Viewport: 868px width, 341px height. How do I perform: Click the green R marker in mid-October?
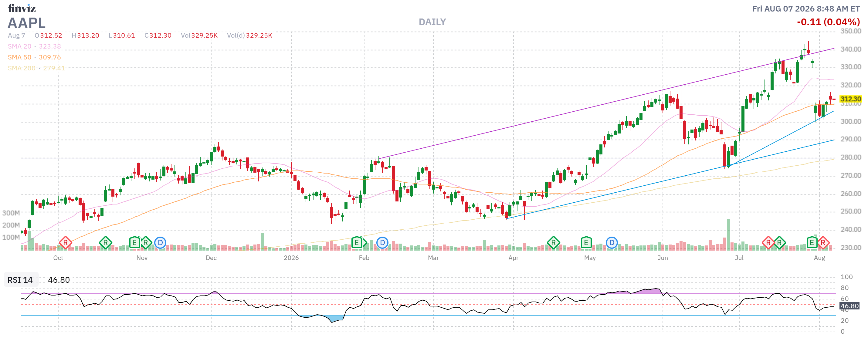tap(106, 243)
